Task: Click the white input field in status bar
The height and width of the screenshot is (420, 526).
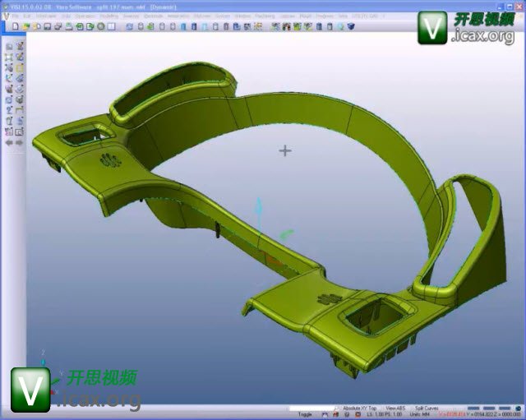Action: tap(311, 408)
